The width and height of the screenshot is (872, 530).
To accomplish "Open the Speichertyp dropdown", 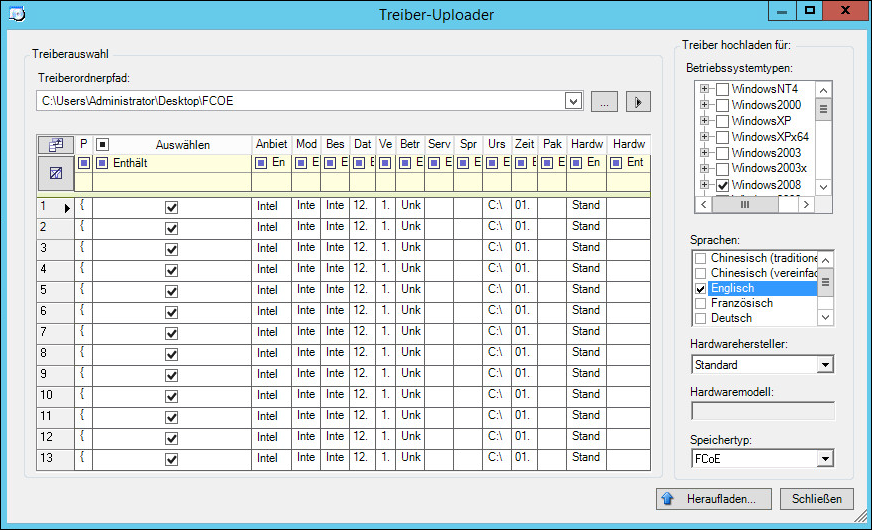I will (824, 459).
